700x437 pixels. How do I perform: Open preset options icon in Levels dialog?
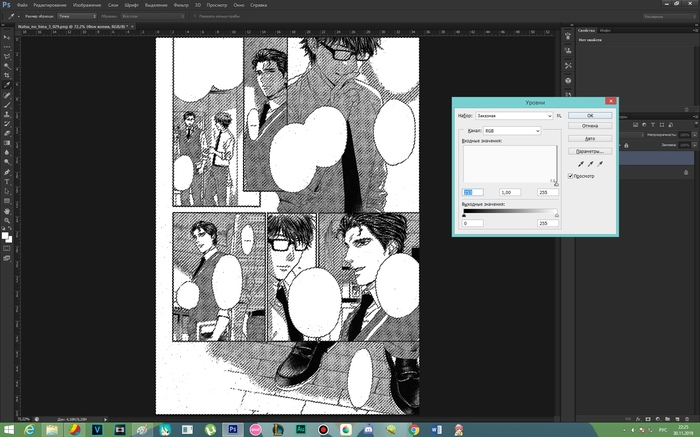tap(559, 116)
